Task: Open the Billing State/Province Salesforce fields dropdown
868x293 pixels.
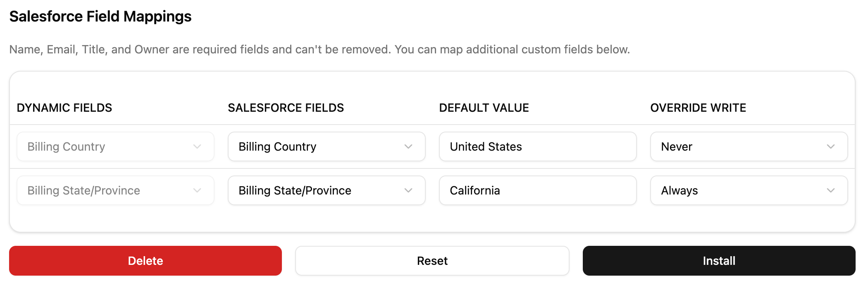Action: (326, 190)
